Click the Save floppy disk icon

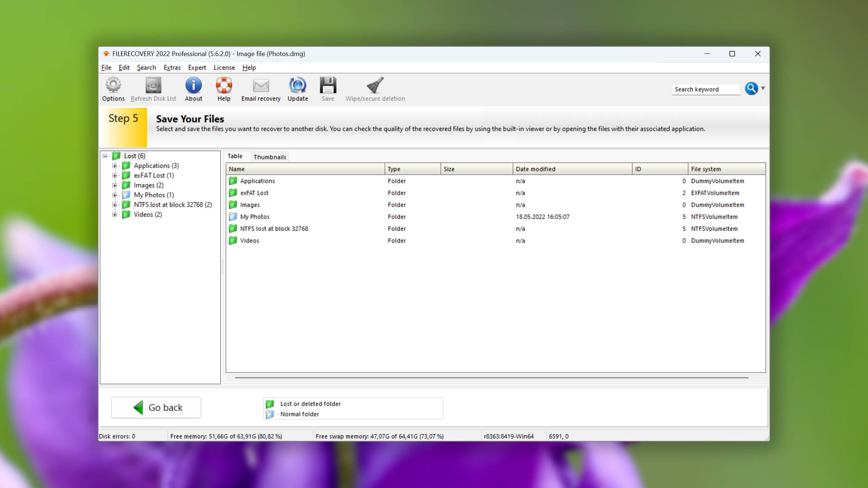tap(328, 85)
